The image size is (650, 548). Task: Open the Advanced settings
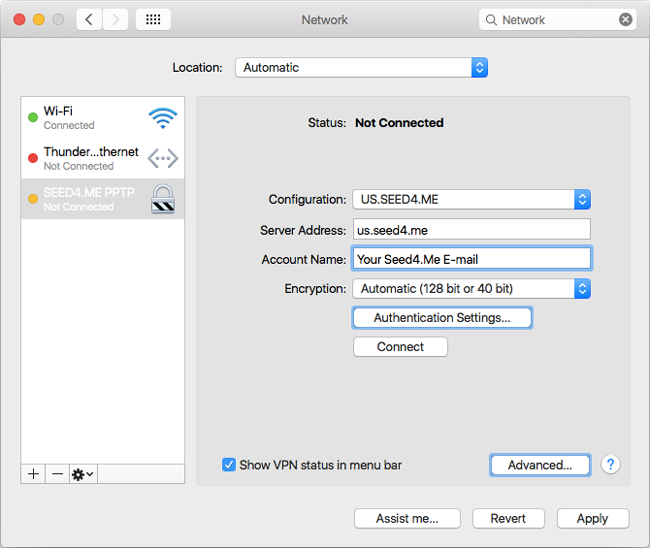click(x=540, y=465)
